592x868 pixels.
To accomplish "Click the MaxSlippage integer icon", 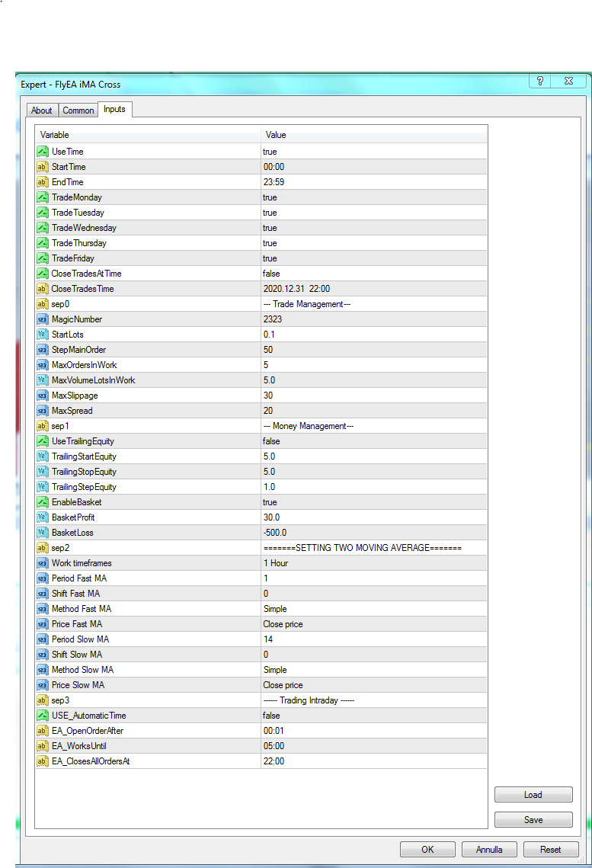I will click(43, 396).
